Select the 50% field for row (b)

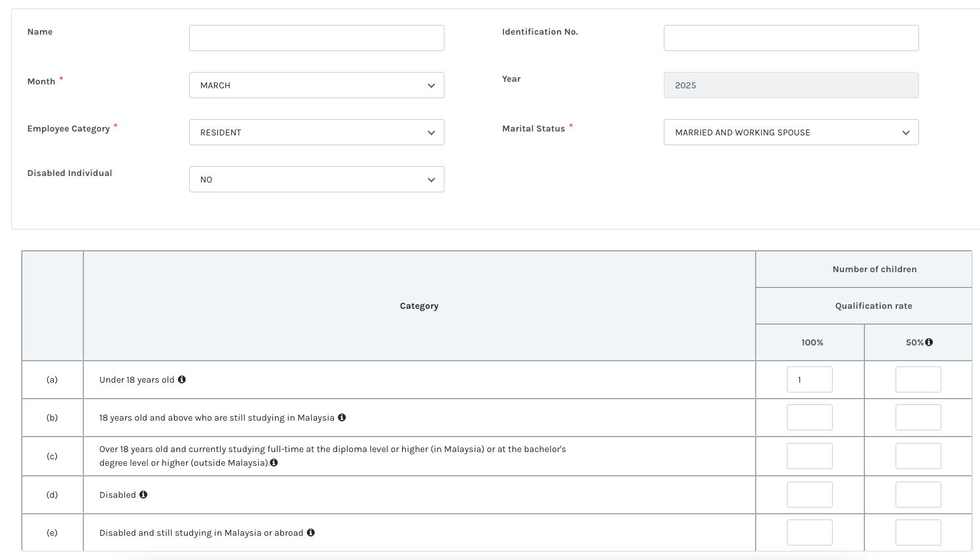coord(918,417)
